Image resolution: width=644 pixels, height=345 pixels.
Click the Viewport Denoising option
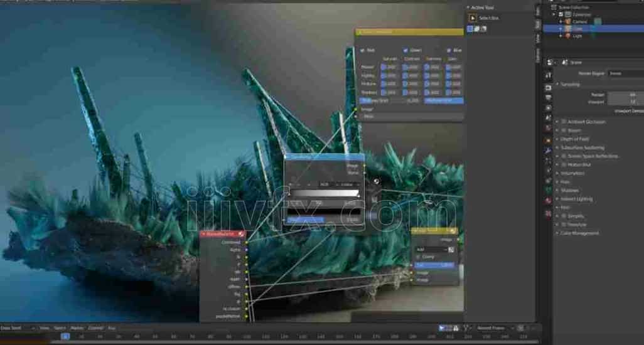point(629,112)
